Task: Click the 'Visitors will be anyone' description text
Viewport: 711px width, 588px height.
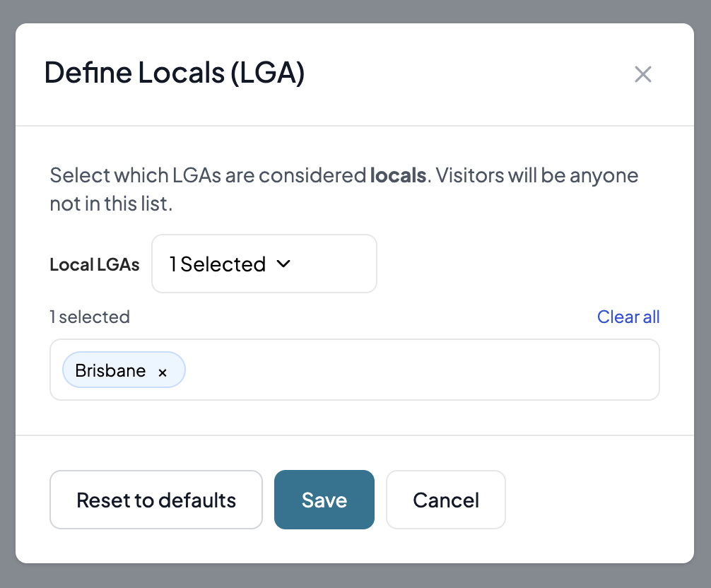Action: 537,175
